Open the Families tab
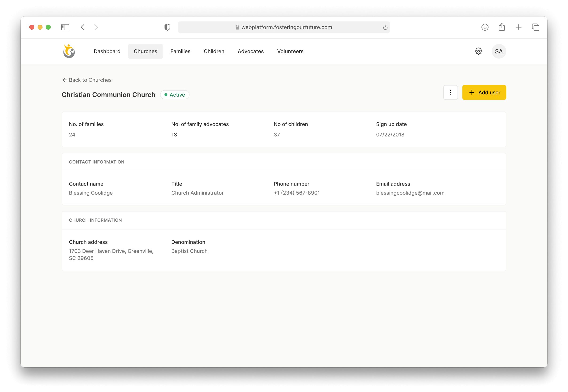568x392 pixels. pos(180,51)
